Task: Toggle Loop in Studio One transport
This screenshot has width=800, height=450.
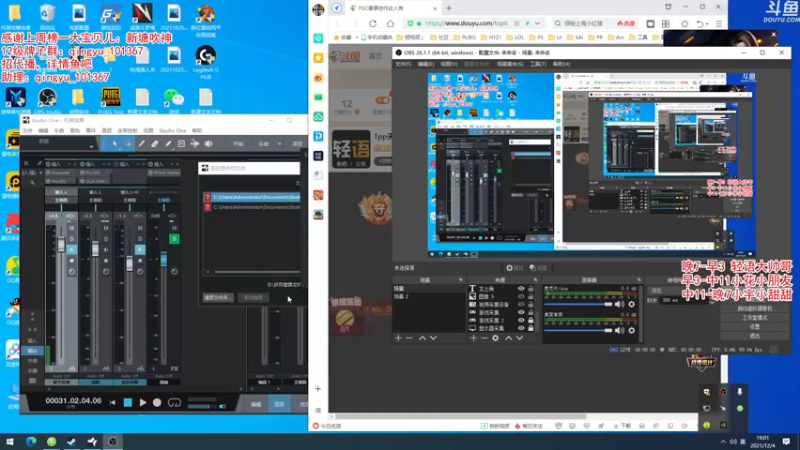Action: [174, 403]
